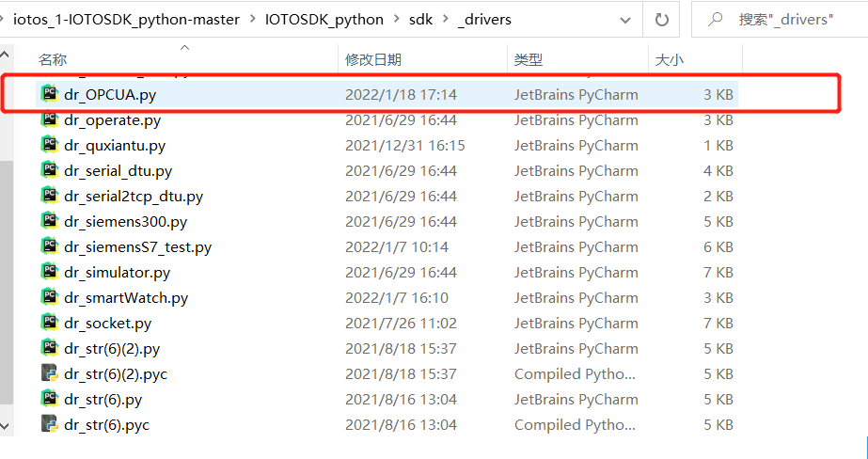Click the refresh button in address bar
The image size is (868, 459).
pos(661,19)
